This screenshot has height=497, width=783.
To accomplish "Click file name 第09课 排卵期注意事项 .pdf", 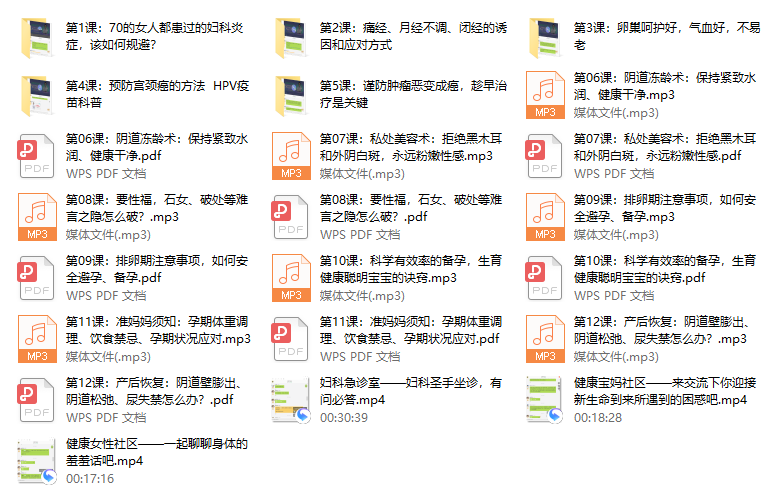I will (157, 269).
